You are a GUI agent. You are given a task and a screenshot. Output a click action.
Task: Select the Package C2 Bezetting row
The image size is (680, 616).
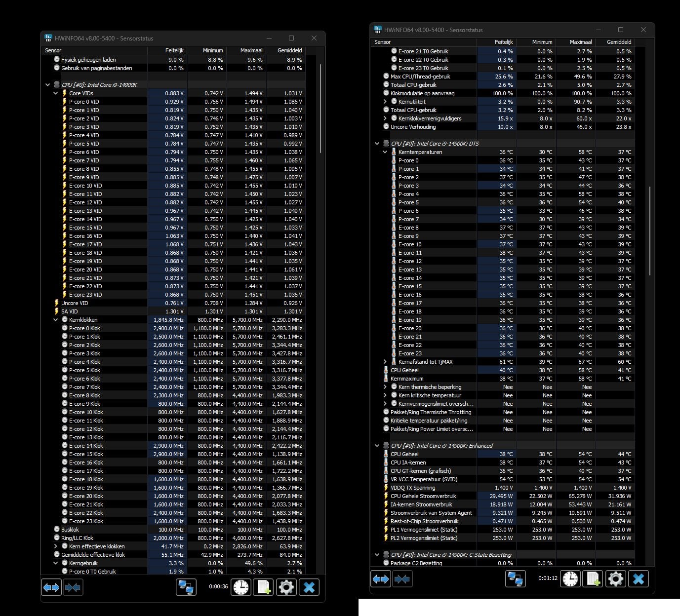503,563
